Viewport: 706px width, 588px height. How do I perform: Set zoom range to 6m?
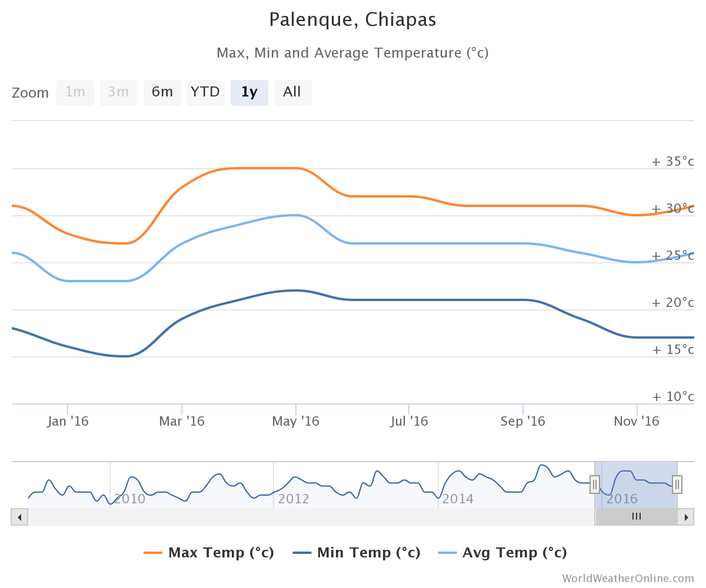(x=162, y=92)
